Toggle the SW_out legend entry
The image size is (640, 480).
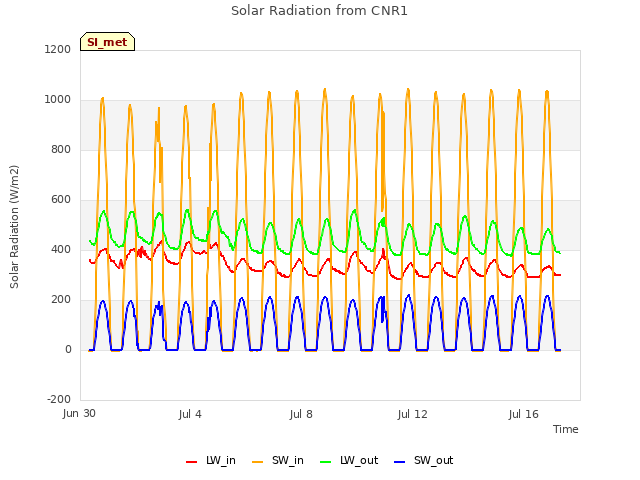tap(424, 460)
